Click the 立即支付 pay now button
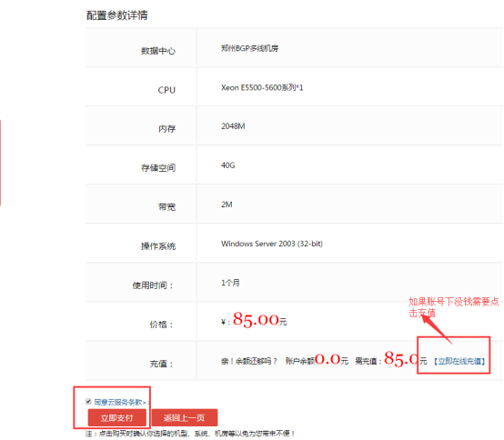This screenshot has height=440, width=504. click(117, 417)
